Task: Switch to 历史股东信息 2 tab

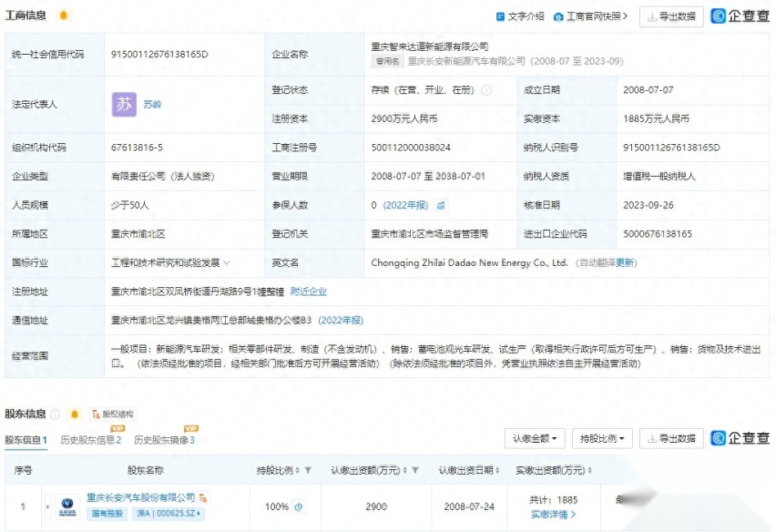Action: click(90, 440)
